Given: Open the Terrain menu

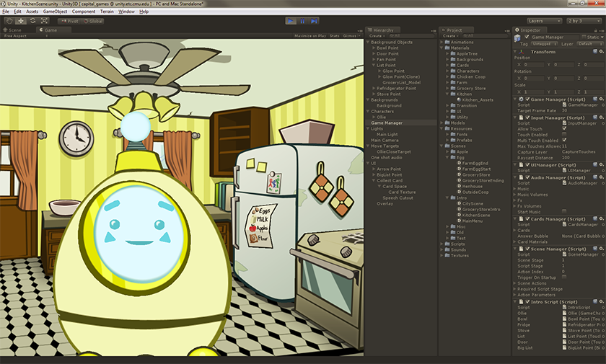Looking at the screenshot, I should (x=107, y=12).
